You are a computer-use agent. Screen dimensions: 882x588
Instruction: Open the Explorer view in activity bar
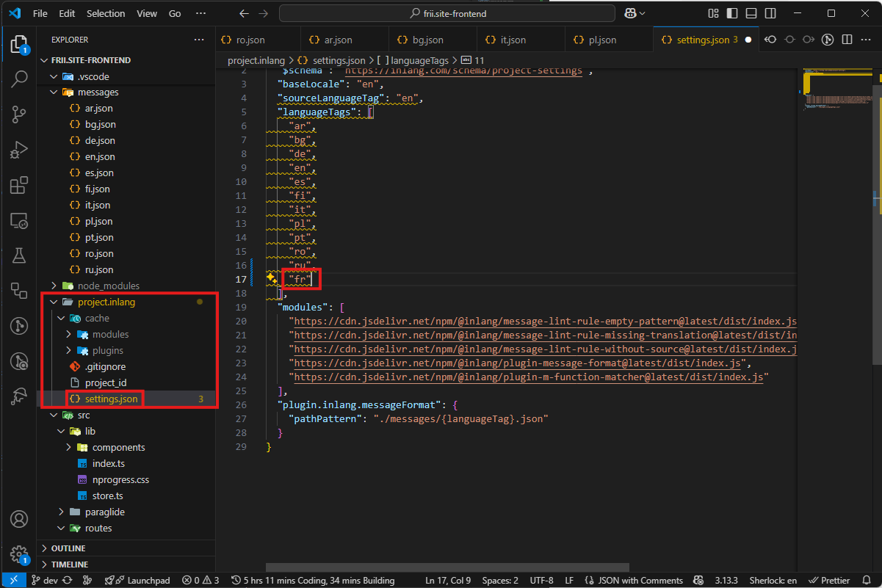pyautogui.click(x=18, y=43)
